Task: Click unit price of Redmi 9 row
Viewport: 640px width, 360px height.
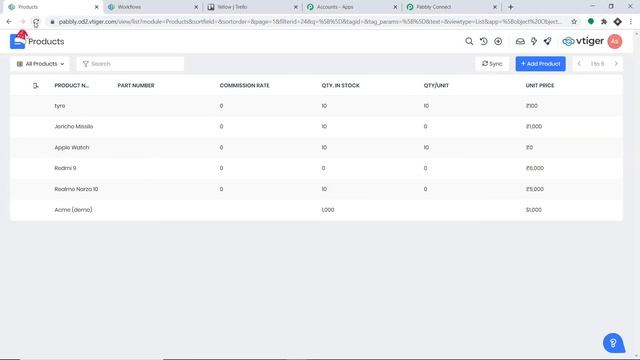Action: (x=535, y=168)
